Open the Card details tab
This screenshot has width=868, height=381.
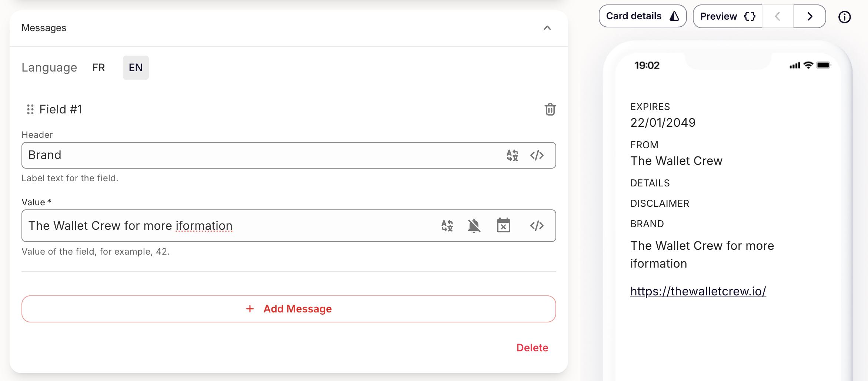(634, 16)
